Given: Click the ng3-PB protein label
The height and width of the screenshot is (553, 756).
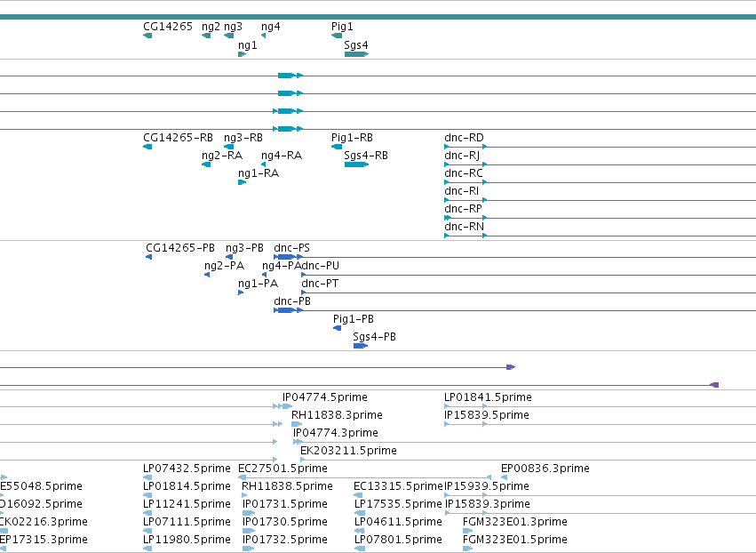Looking at the screenshot, I should tap(244, 248).
